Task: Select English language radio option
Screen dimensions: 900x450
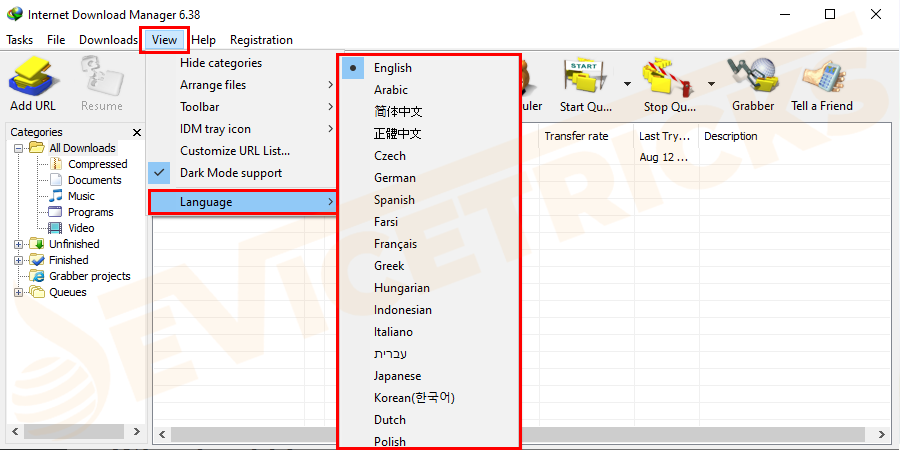Action: [x=353, y=68]
